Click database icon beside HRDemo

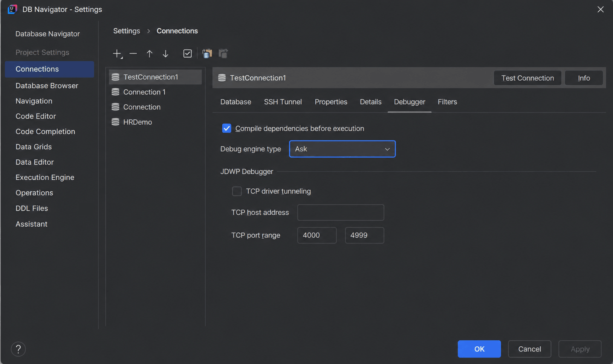[115, 122]
